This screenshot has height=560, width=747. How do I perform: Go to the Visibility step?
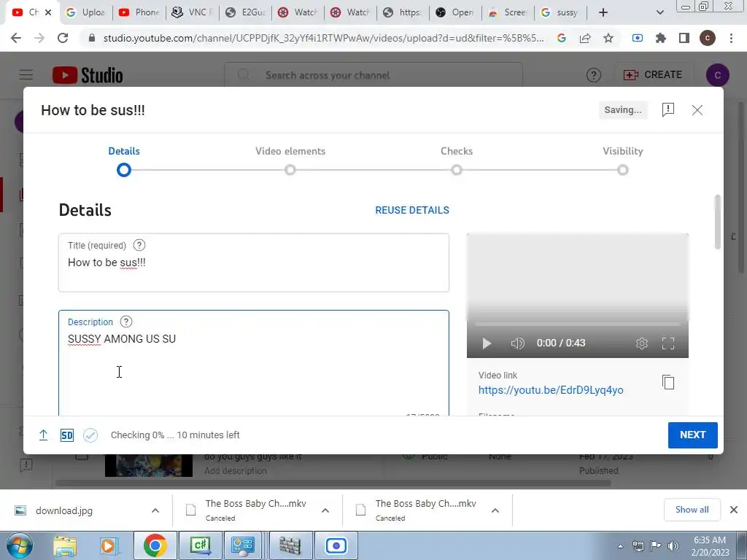coord(623,160)
